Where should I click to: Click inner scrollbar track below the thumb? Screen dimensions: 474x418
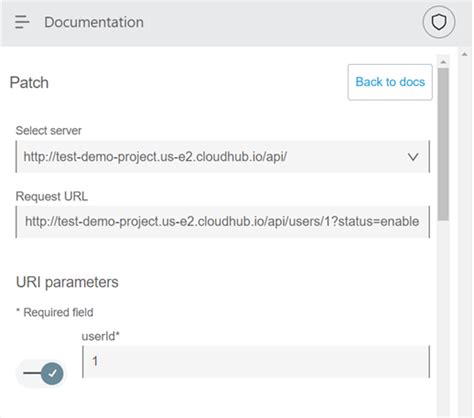[443, 317]
